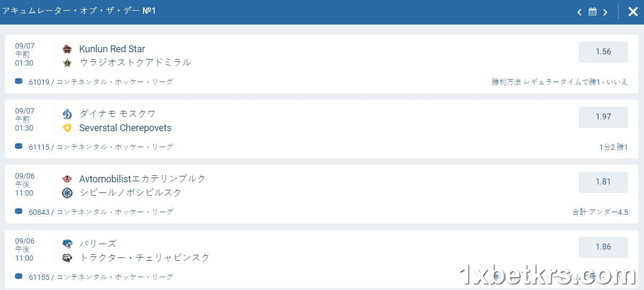Click the ウラジオストクアドミラル team logo
Viewport: 644px width, 290px height.
click(67, 62)
